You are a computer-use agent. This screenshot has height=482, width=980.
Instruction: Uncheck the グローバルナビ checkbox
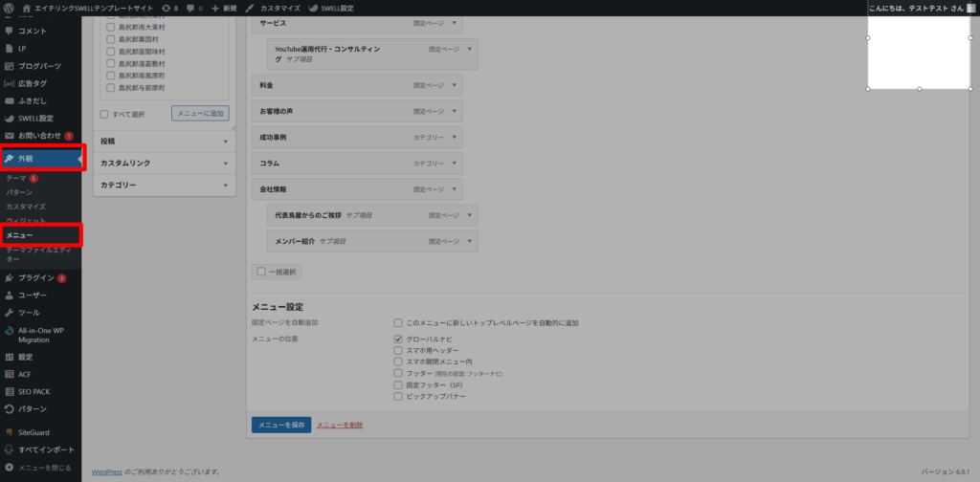398,339
